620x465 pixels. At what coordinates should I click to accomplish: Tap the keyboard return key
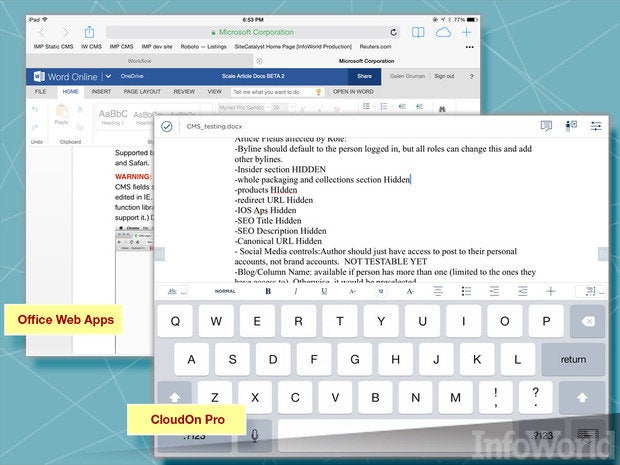[x=573, y=359]
